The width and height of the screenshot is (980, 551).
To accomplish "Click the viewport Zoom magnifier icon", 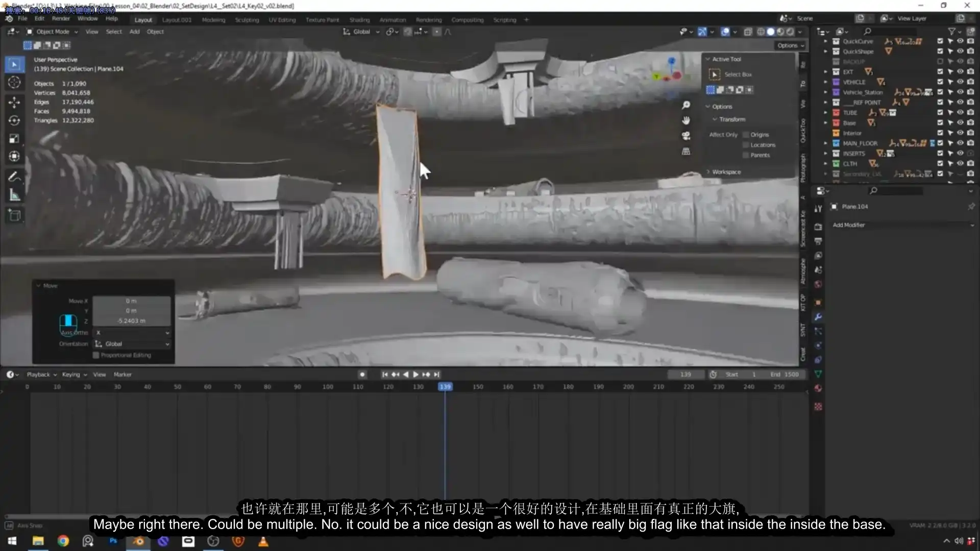I will pos(687,105).
